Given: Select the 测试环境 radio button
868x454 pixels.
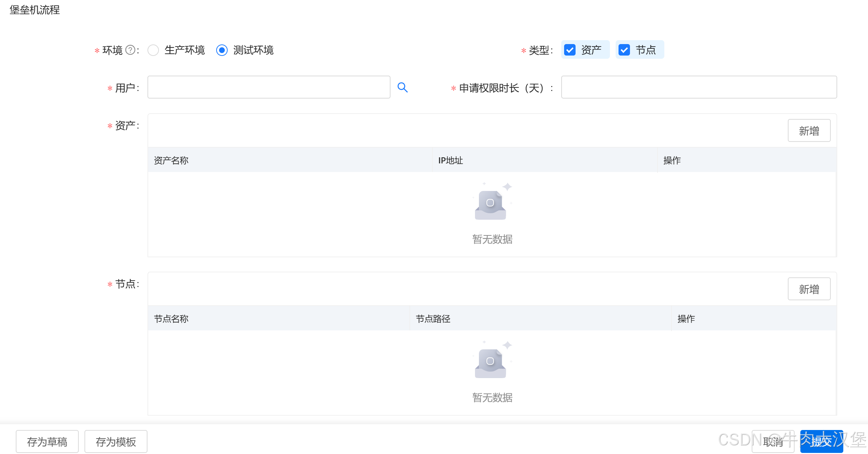Looking at the screenshot, I should [x=222, y=50].
